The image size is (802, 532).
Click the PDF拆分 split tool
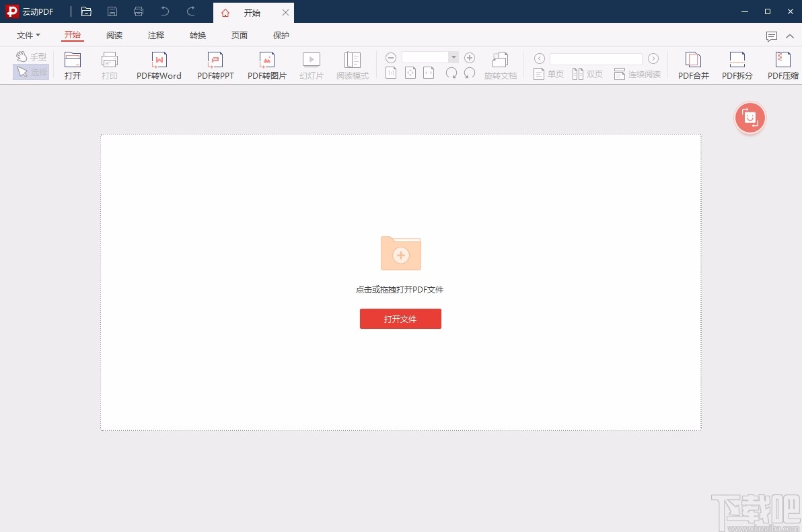tap(737, 66)
